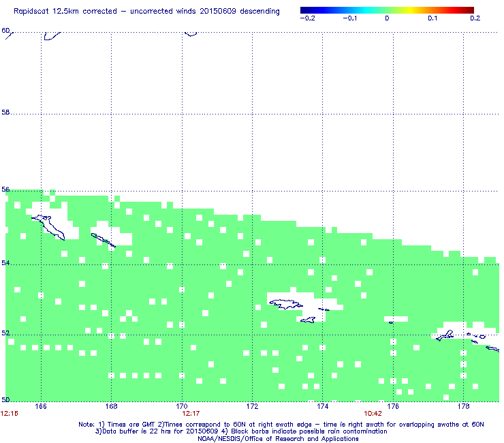Click the Rapidscat 12.5km chart title
The image size is (504, 443).
point(146,12)
